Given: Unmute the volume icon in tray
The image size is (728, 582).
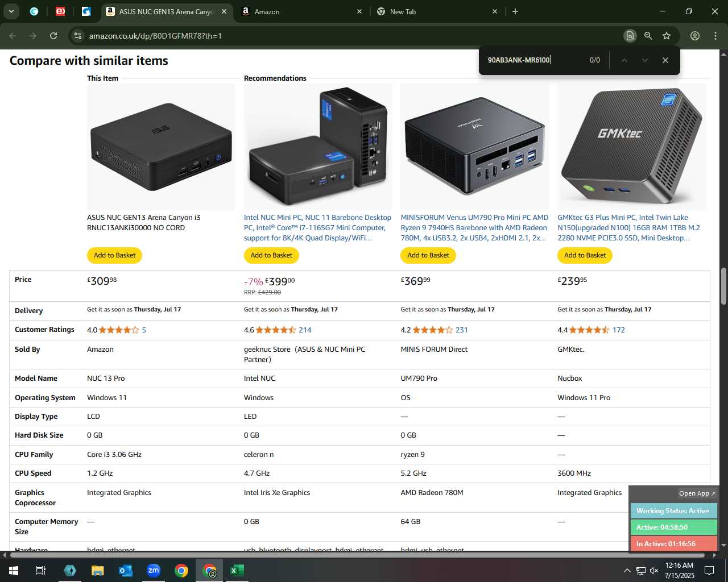Looking at the screenshot, I should click(x=654, y=571).
